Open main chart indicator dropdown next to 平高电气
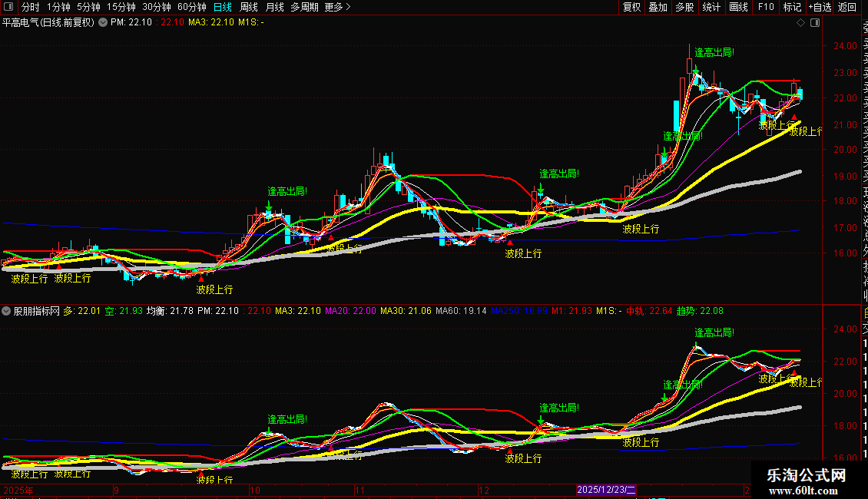Viewport: 868px width, 499px height. point(103,22)
